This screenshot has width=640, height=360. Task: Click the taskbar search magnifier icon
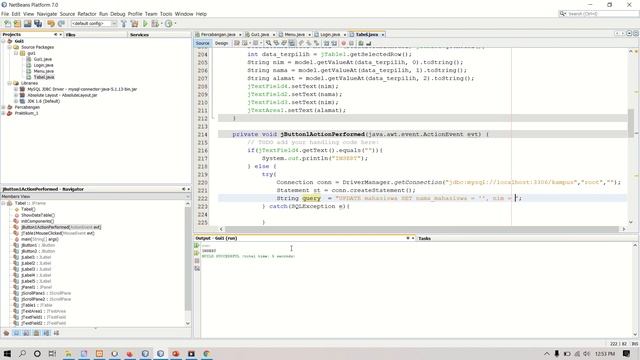point(22,353)
